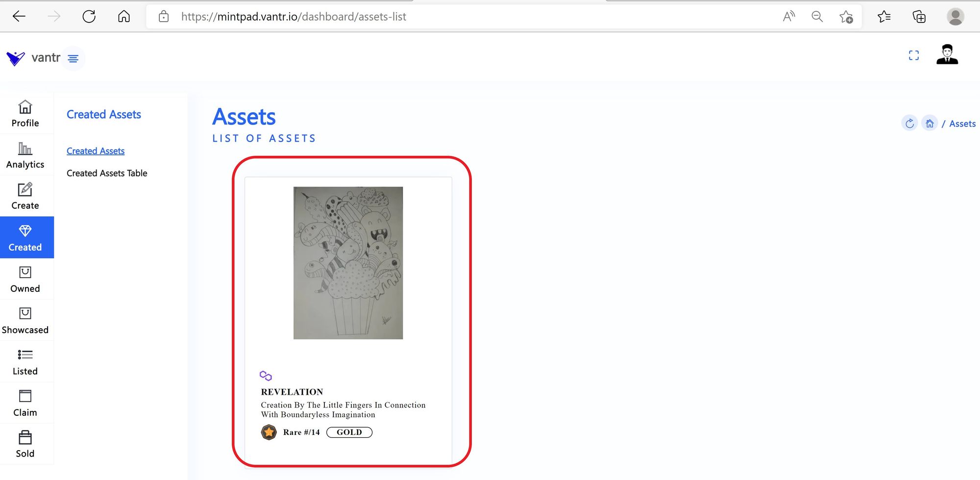Open the Analytics sidebar section
The height and width of the screenshot is (480, 980).
point(25,155)
